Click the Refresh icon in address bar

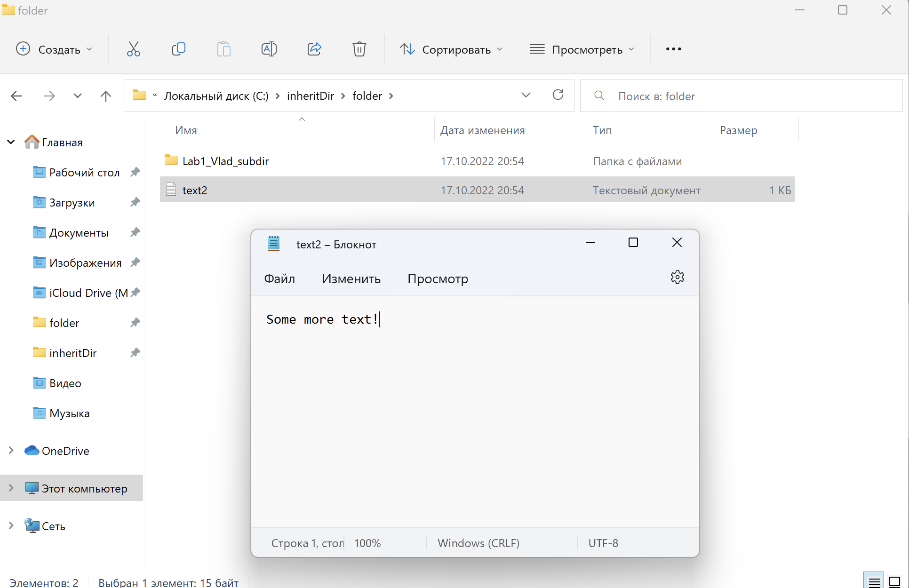tap(558, 95)
